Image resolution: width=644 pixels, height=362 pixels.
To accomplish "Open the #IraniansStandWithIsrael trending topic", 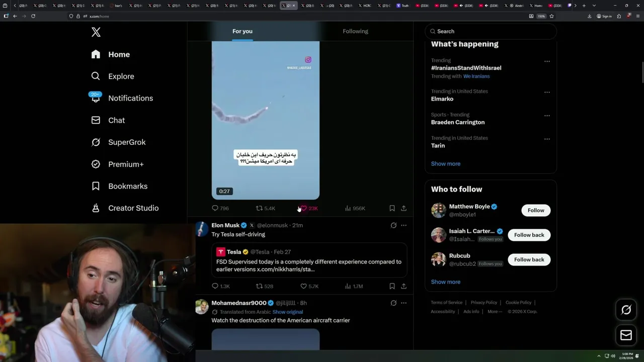I will pos(466,68).
